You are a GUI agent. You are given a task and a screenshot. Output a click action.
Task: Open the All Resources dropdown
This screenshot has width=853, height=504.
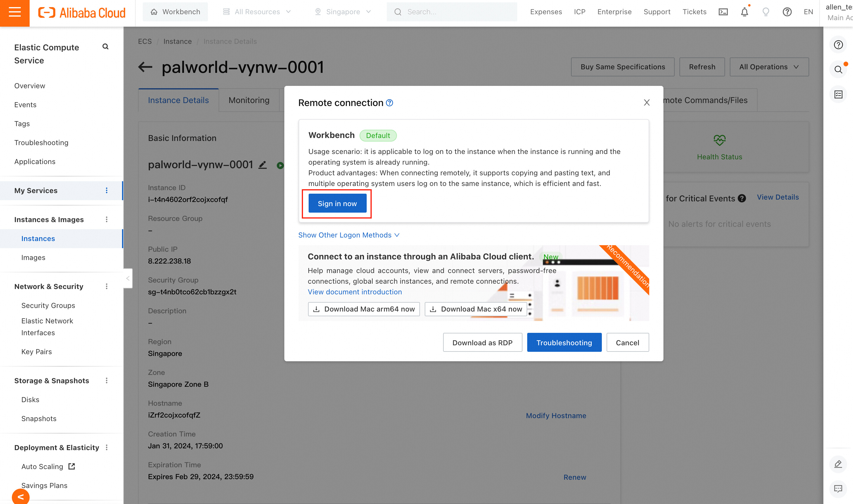(257, 12)
